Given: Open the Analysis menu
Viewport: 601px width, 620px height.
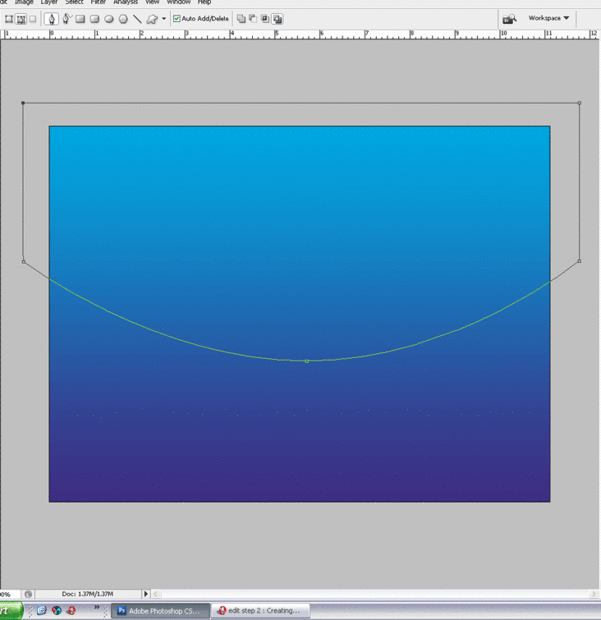Looking at the screenshot, I should 126,2.
